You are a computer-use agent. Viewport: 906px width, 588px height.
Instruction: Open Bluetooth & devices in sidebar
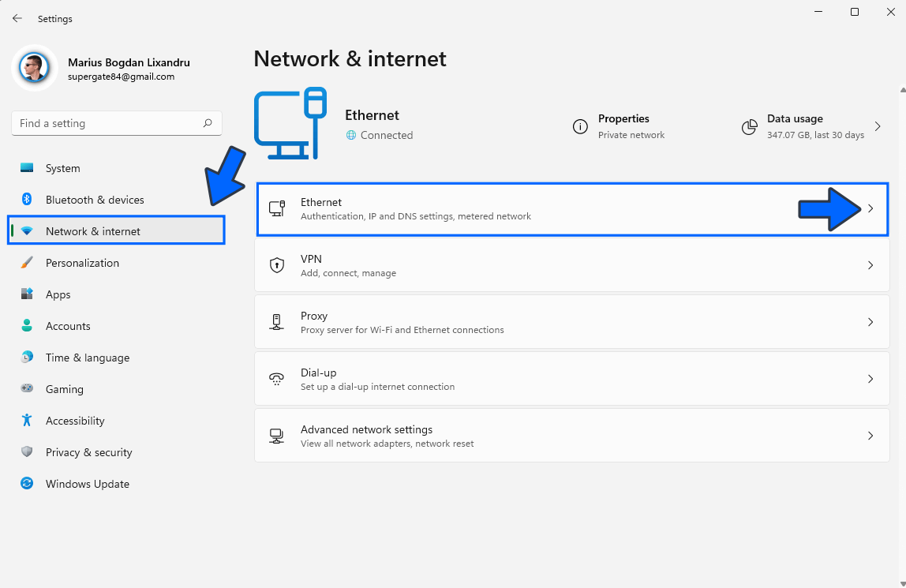tap(95, 200)
